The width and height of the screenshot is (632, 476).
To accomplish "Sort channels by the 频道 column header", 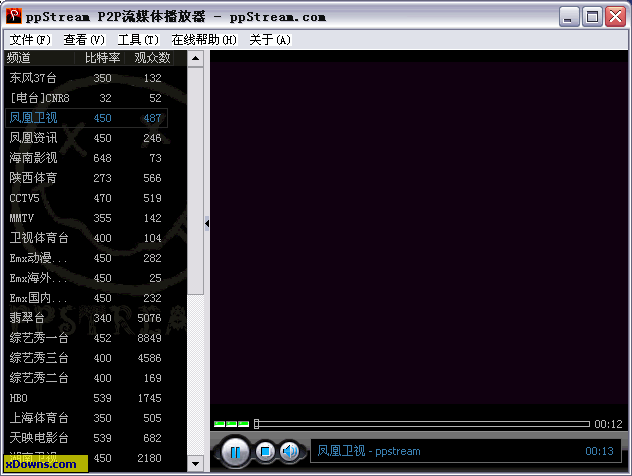I will click(x=40, y=58).
